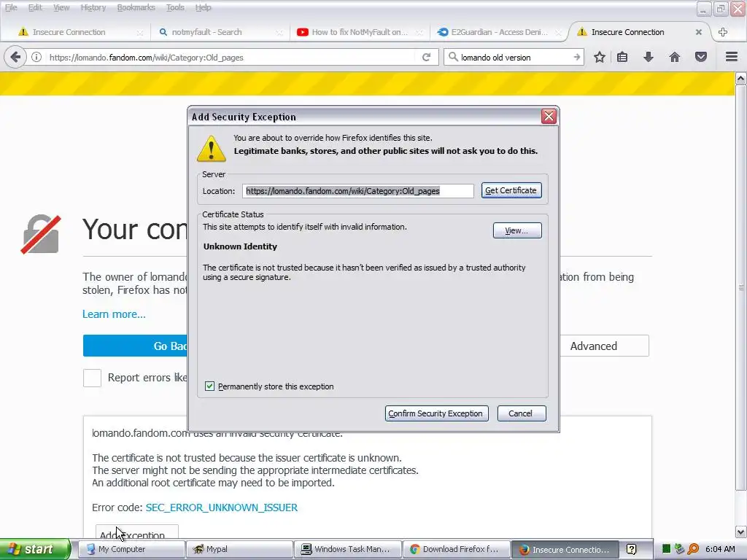This screenshot has height=560, width=747.
Task: Open the Tools menu
Action: click(175, 7)
